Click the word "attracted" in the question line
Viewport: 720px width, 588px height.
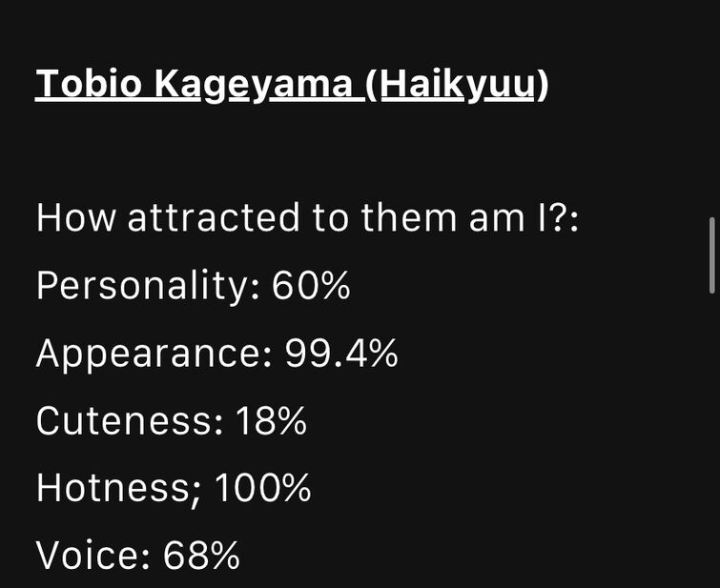coord(214,217)
